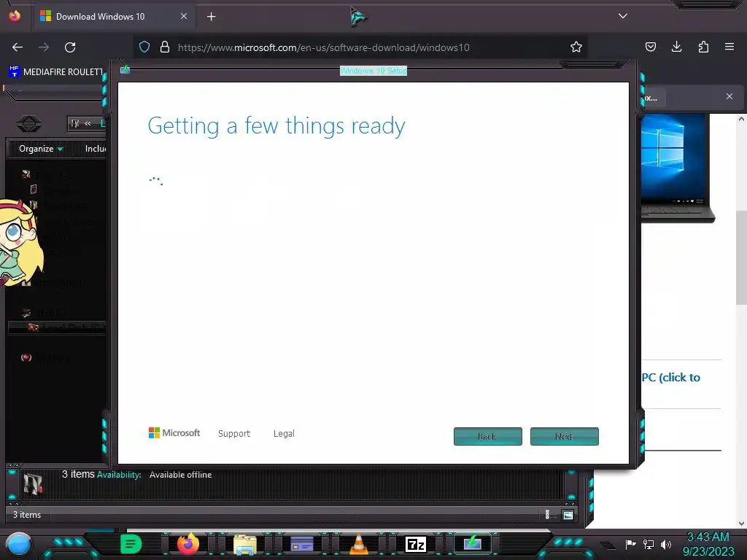The image size is (747, 560).
Task: Open the Firefox downloads panel
Action: point(676,47)
